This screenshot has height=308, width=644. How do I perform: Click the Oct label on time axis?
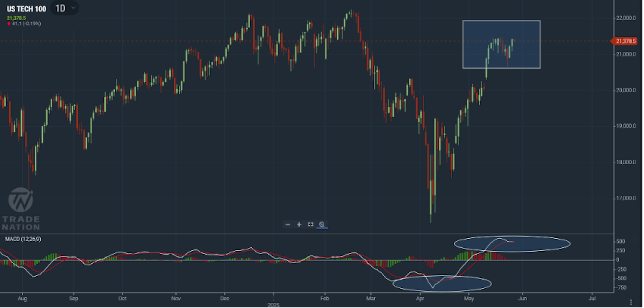(122, 298)
